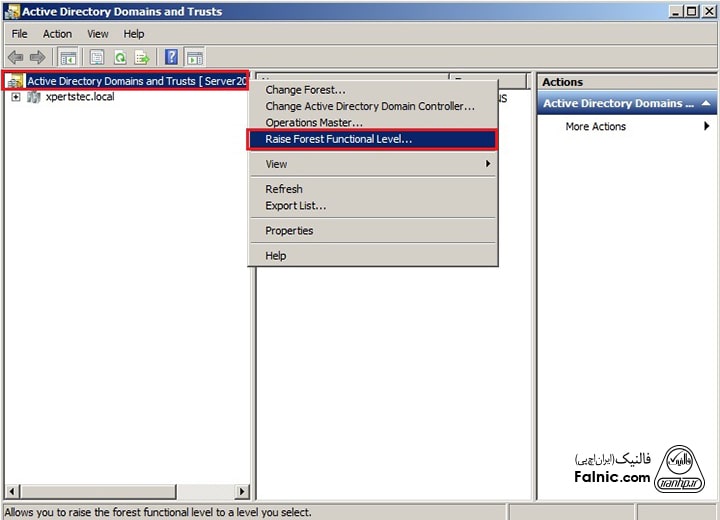Expand the xpertstec.local tree node
The height and width of the screenshot is (520, 720).
point(16,97)
